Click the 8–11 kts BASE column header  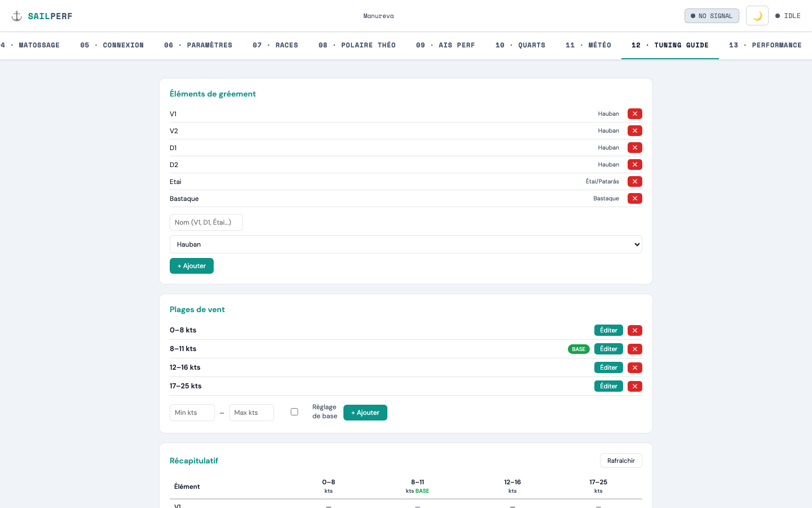[417, 486]
